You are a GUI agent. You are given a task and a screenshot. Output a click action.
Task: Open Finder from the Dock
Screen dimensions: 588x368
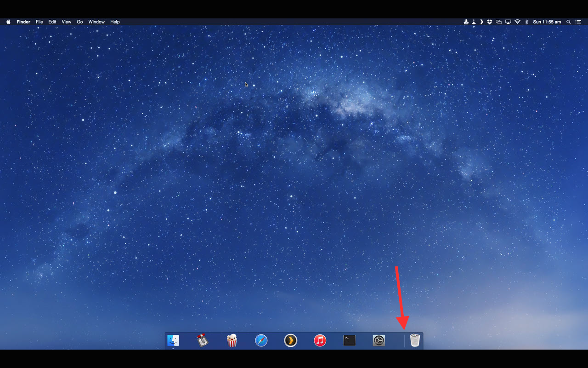pyautogui.click(x=173, y=340)
